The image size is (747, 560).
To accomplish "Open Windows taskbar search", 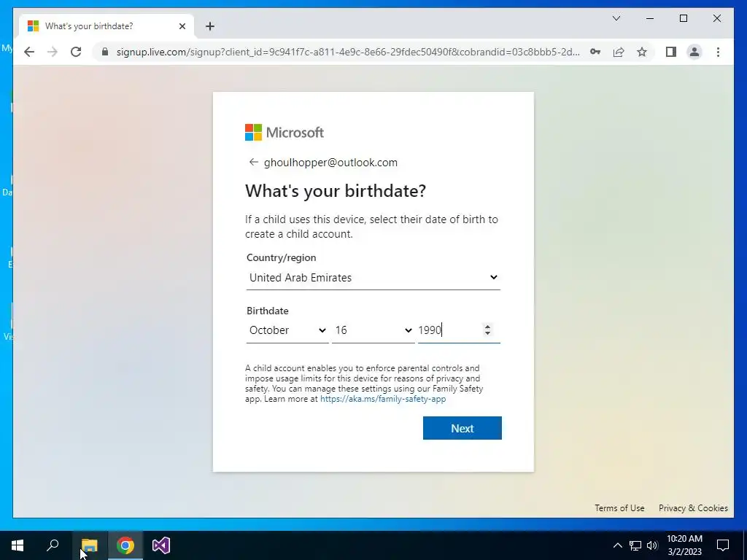I will point(53,545).
